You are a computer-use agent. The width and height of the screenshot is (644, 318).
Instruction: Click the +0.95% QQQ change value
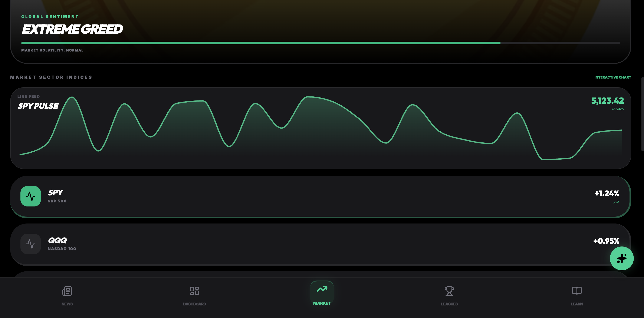point(606,241)
